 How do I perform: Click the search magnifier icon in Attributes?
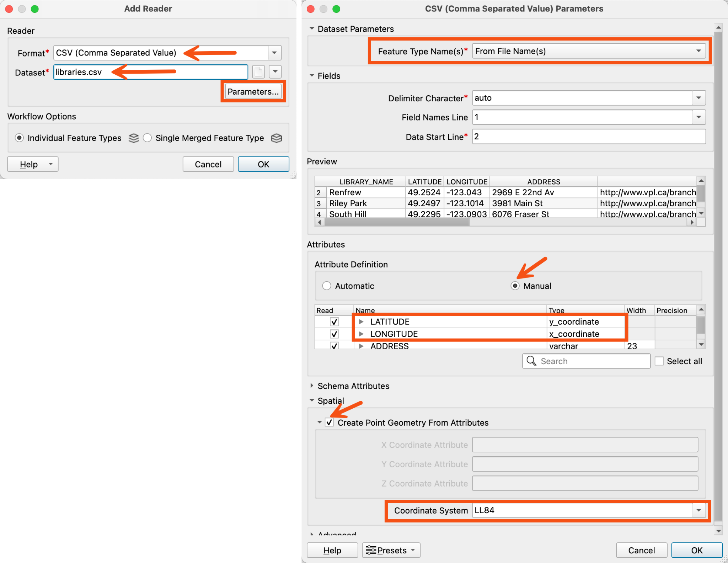[531, 361]
